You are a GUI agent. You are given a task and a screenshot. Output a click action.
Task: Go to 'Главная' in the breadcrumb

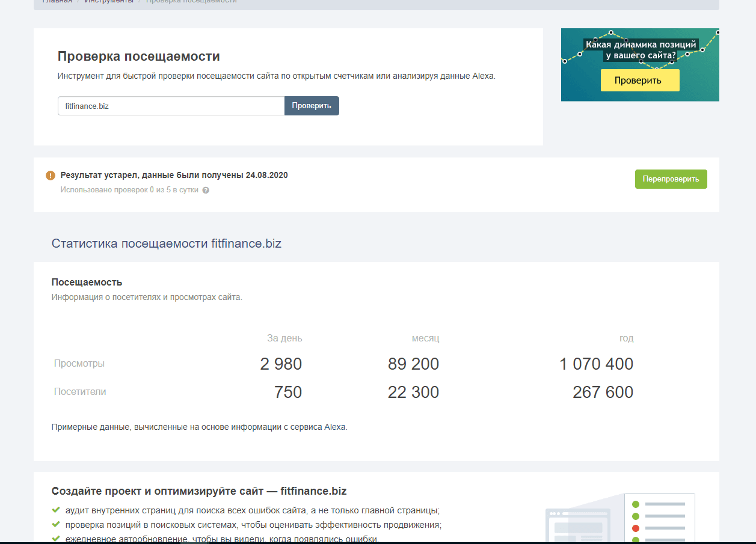[x=57, y=2]
